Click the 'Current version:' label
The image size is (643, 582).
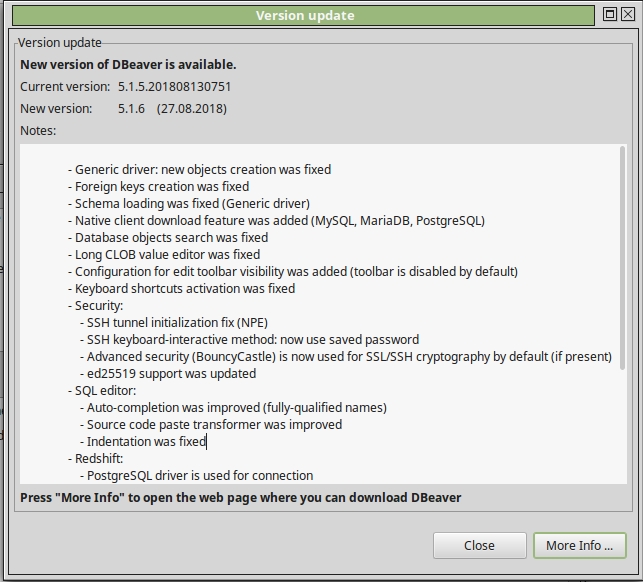pos(65,87)
